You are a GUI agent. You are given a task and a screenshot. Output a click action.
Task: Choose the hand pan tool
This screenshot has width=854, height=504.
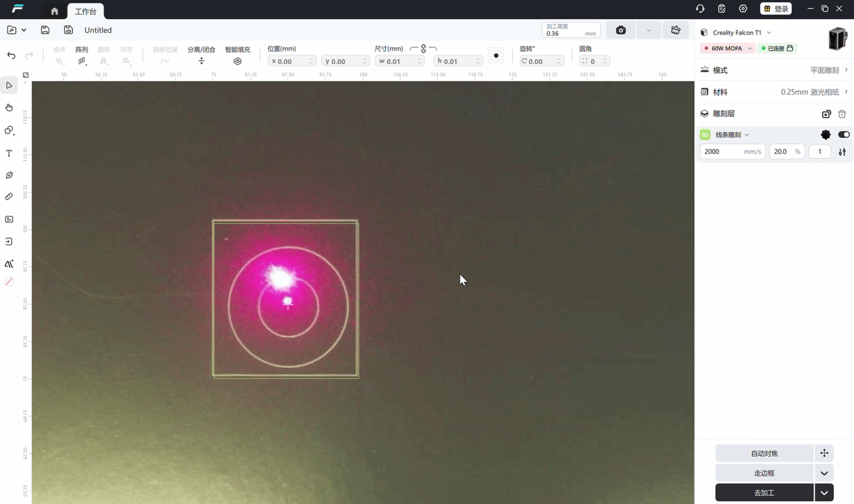pyautogui.click(x=9, y=107)
